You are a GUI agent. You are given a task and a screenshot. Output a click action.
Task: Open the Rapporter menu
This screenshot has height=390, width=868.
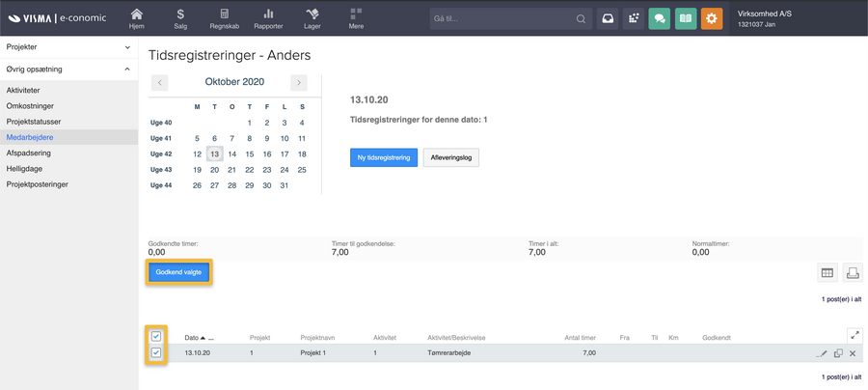click(268, 18)
